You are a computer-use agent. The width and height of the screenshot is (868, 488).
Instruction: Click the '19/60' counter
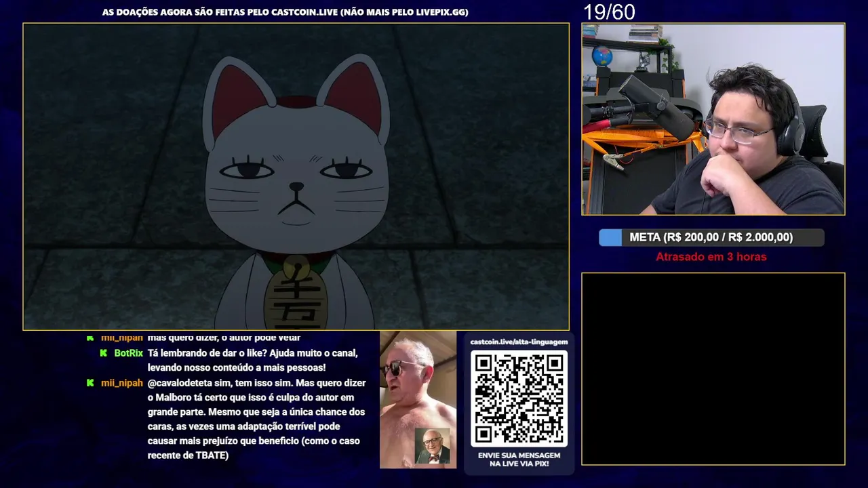point(609,12)
